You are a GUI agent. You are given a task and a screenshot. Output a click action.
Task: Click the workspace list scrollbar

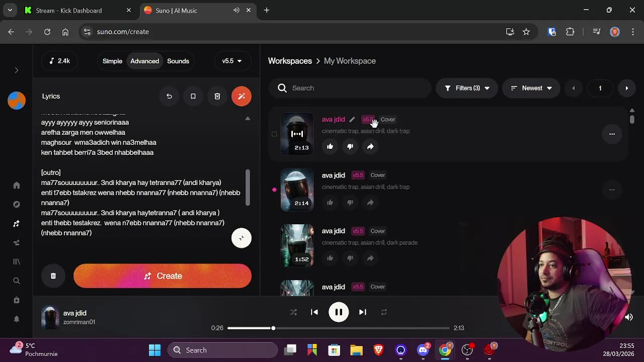pyautogui.click(x=632, y=119)
